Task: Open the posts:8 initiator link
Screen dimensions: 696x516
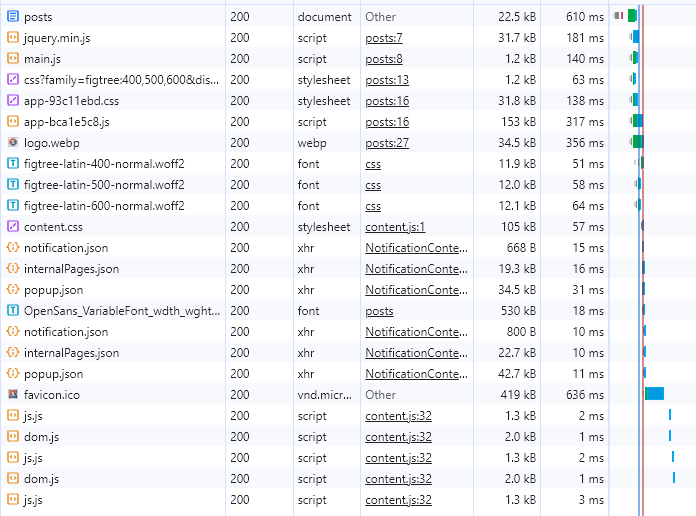Action: pyautogui.click(x=384, y=59)
